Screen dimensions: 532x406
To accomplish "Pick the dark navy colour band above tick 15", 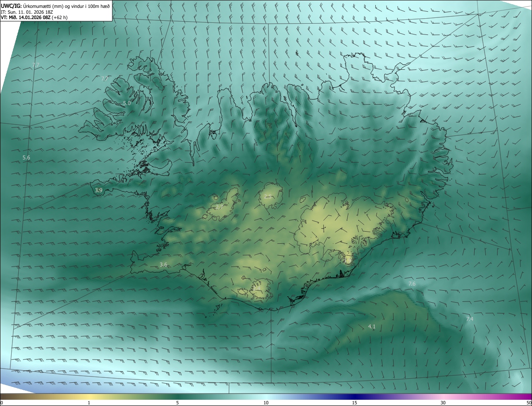I will coord(355,396).
